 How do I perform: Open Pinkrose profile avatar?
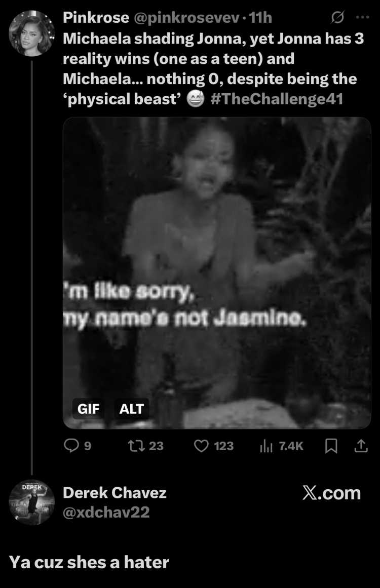pyautogui.click(x=32, y=33)
